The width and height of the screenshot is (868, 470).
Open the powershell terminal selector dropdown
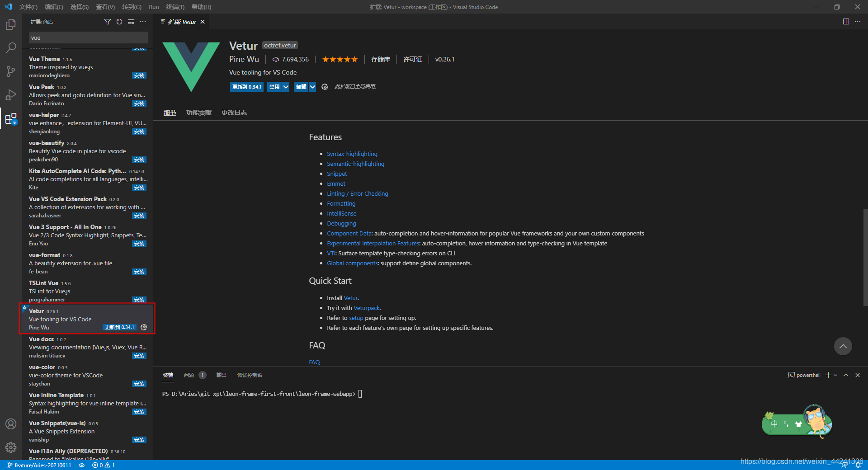(x=835, y=375)
